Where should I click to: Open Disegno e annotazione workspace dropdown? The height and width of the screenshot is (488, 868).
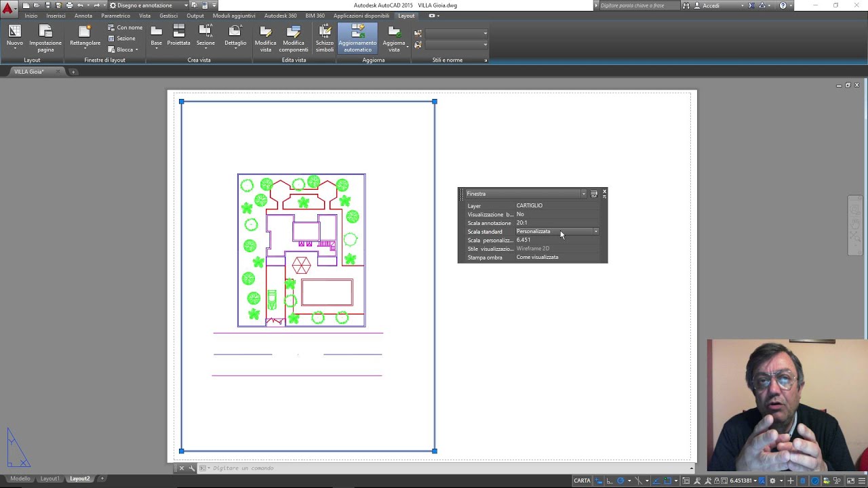tap(149, 5)
